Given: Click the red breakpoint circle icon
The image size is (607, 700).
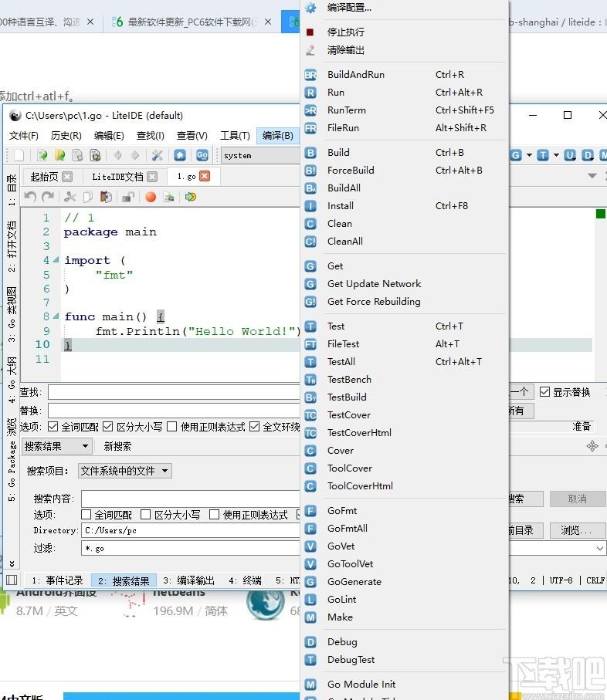Looking at the screenshot, I should click(x=151, y=197).
